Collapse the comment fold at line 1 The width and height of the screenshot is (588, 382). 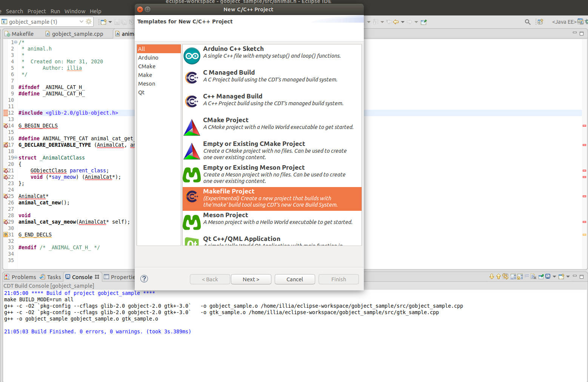pyautogui.click(x=15, y=42)
